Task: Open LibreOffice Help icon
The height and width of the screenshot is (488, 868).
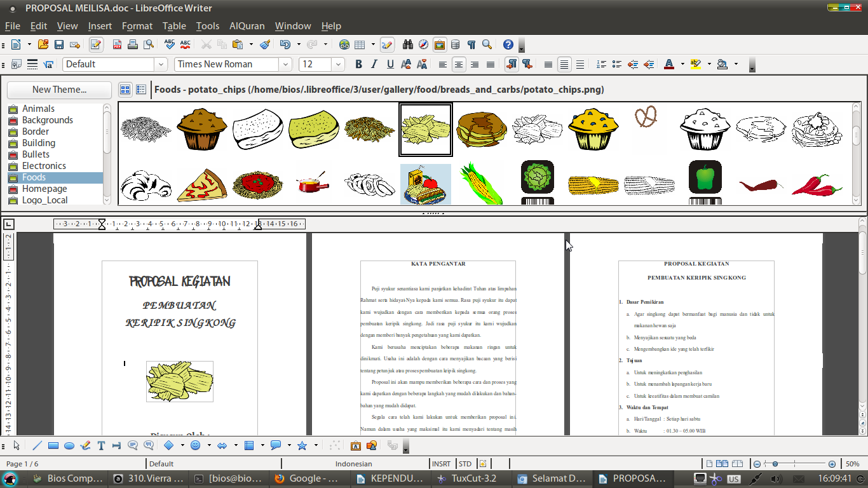Action: pos(508,44)
